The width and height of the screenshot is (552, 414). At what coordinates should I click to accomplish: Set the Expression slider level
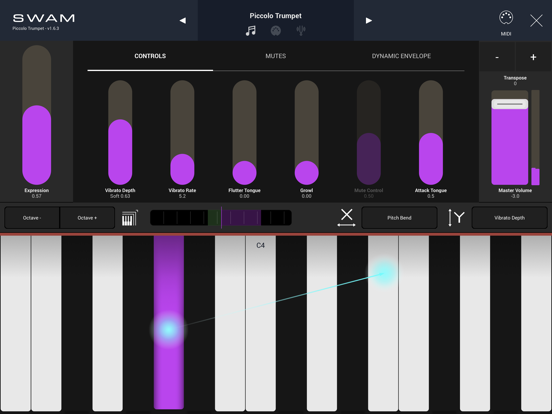pos(37,115)
